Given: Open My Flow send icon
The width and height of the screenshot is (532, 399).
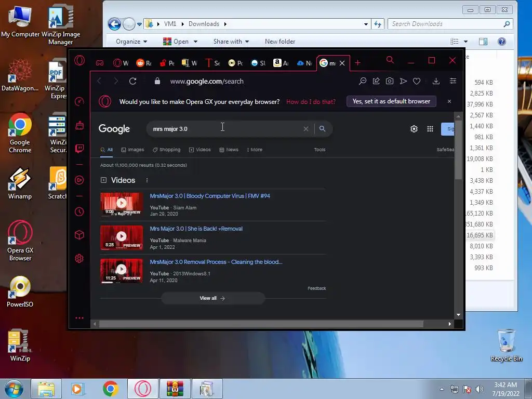Looking at the screenshot, I should (x=403, y=81).
